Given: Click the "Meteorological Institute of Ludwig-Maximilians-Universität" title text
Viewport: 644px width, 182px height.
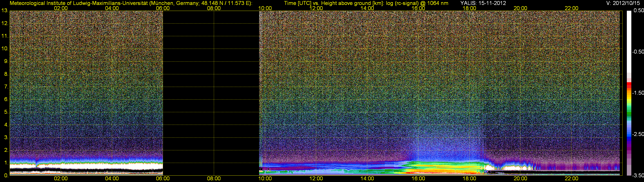Looking at the screenshot, I should click(79, 3).
